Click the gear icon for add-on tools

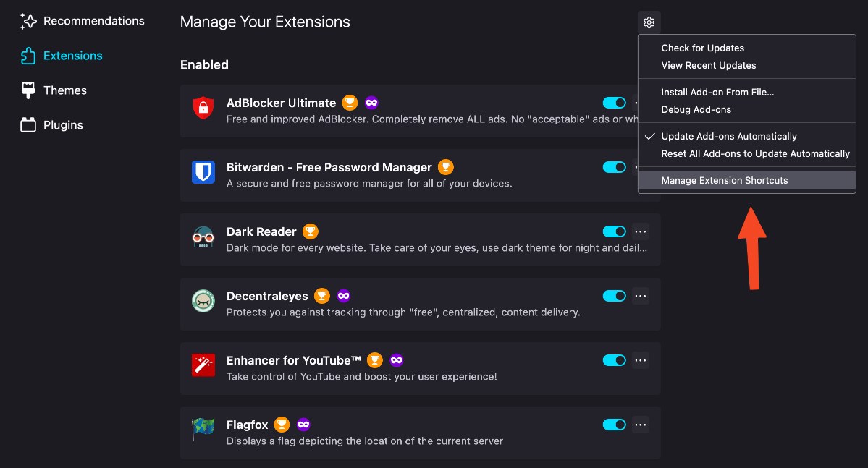coord(649,22)
